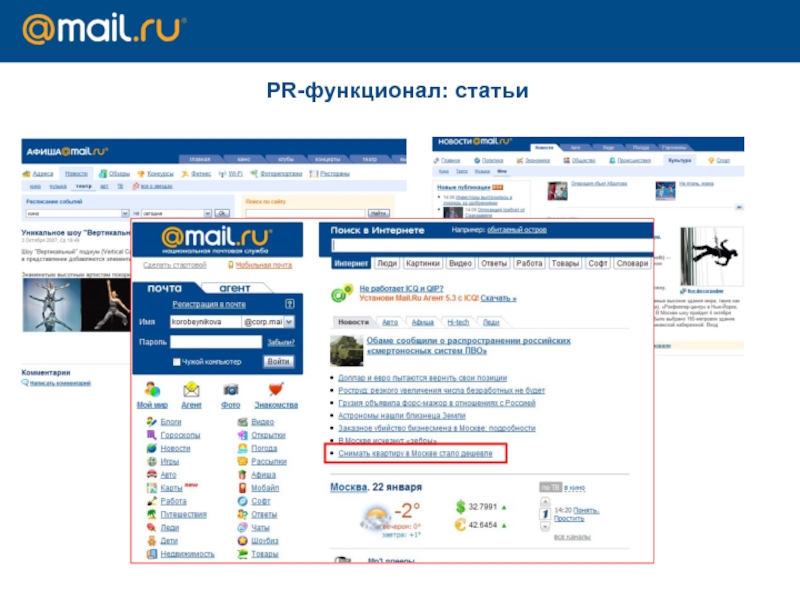800x600 pixels.
Task: Select the Люди search tab
Action: pyautogui.click(x=387, y=263)
